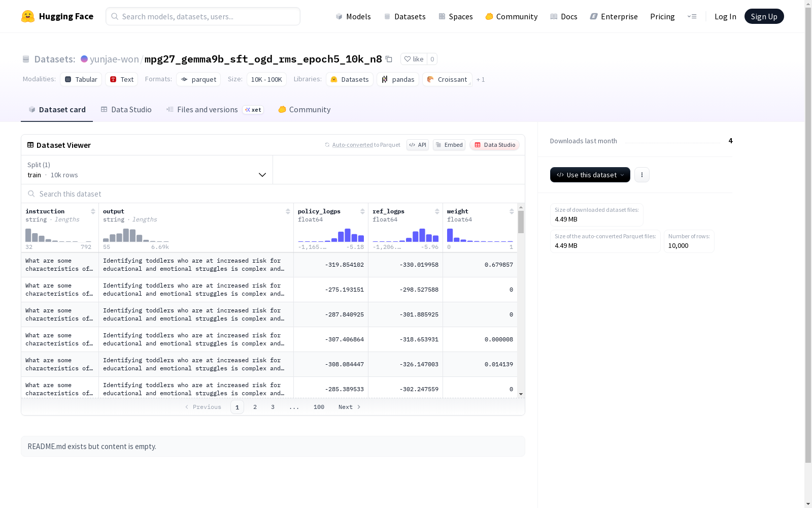Image resolution: width=812 pixels, height=508 pixels.
Task: Go to page 3 of the table
Action: (273, 407)
